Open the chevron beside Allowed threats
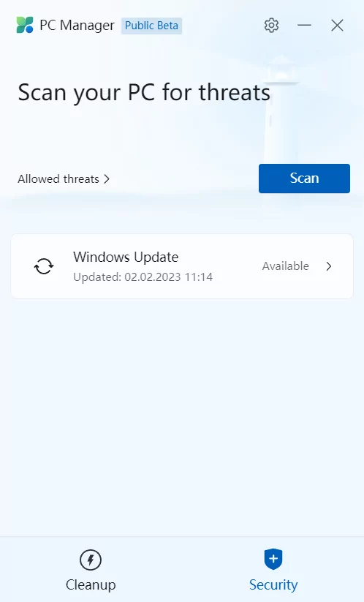 (x=107, y=179)
